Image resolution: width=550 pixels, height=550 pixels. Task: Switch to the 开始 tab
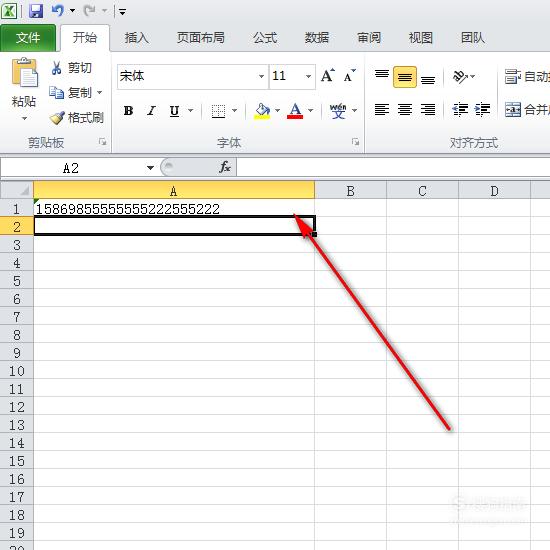tap(85, 38)
